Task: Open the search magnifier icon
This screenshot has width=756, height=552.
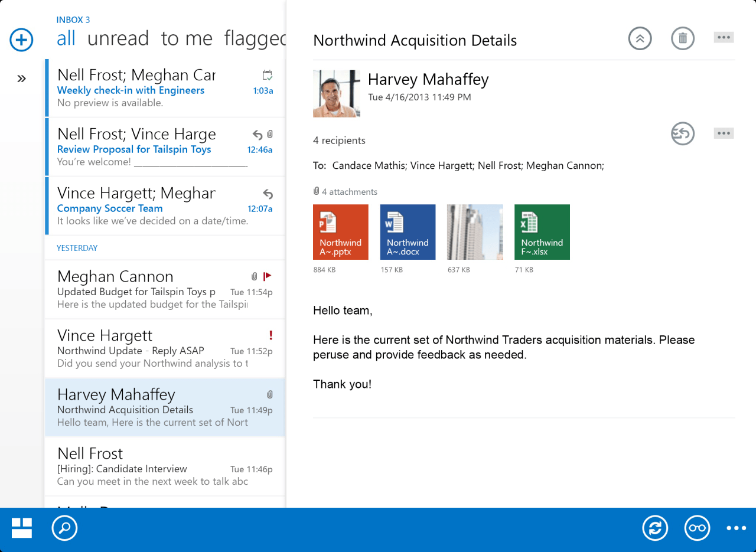Action: pos(64,528)
